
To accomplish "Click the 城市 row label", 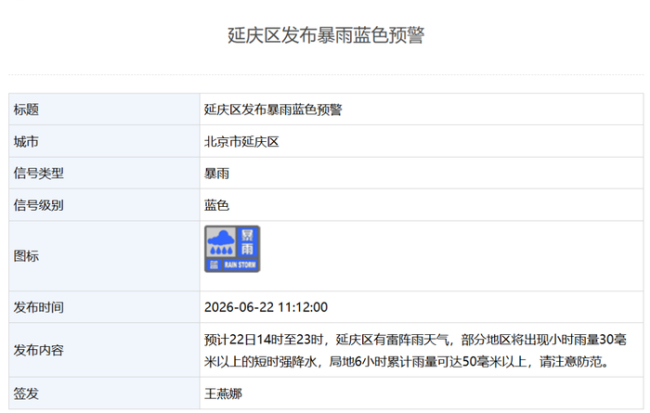I will pyautogui.click(x=26, y=142).
